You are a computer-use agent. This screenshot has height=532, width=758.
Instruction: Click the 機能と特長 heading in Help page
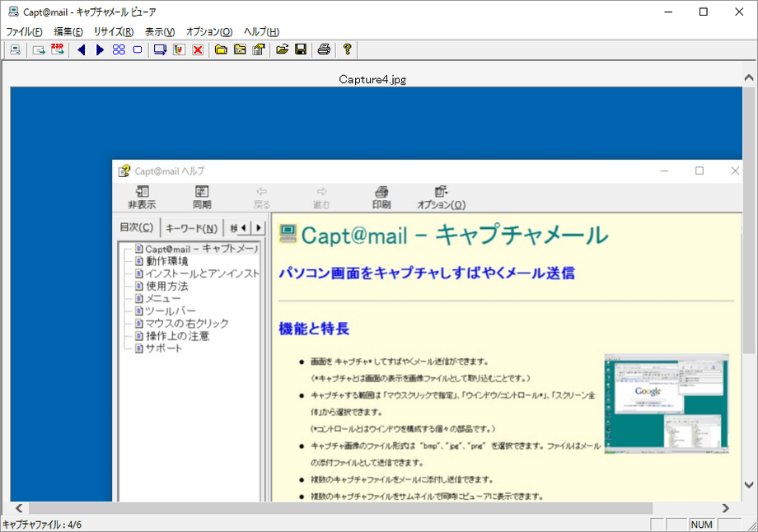(x=314, y=329)
